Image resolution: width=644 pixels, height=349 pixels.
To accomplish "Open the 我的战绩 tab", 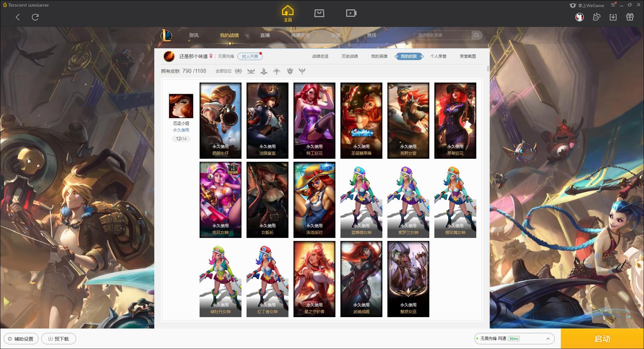I will click(229, 35).
